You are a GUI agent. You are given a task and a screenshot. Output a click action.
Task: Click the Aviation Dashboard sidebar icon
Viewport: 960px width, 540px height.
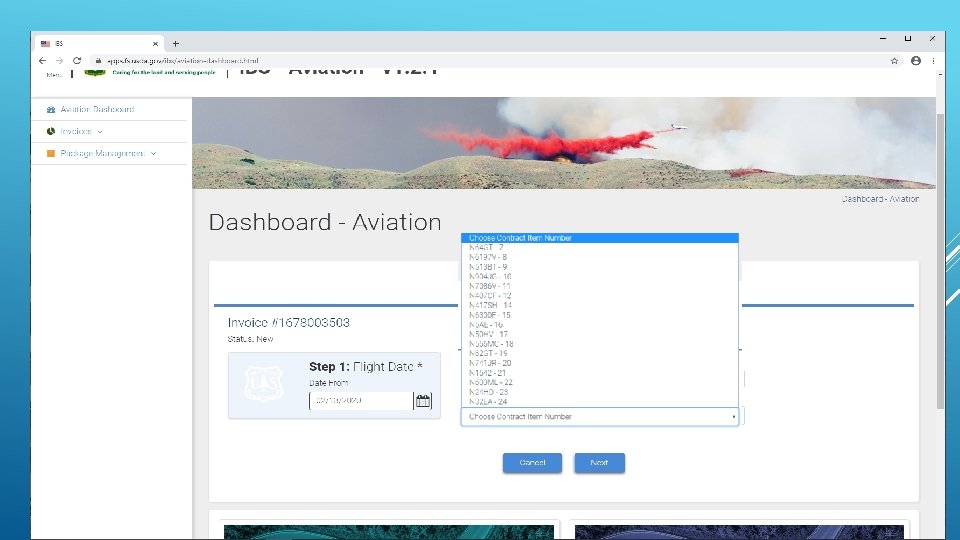[x=51, y=110]
